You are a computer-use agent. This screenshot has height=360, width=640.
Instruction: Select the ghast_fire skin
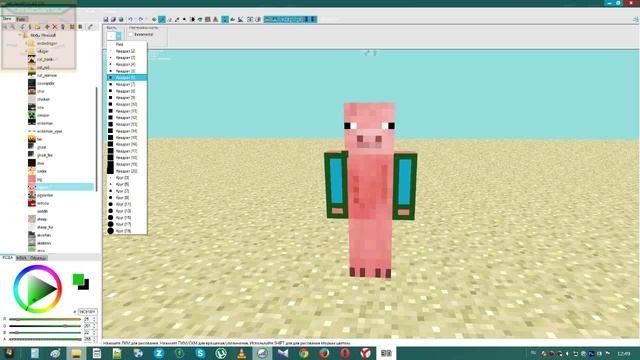point(44,156)
